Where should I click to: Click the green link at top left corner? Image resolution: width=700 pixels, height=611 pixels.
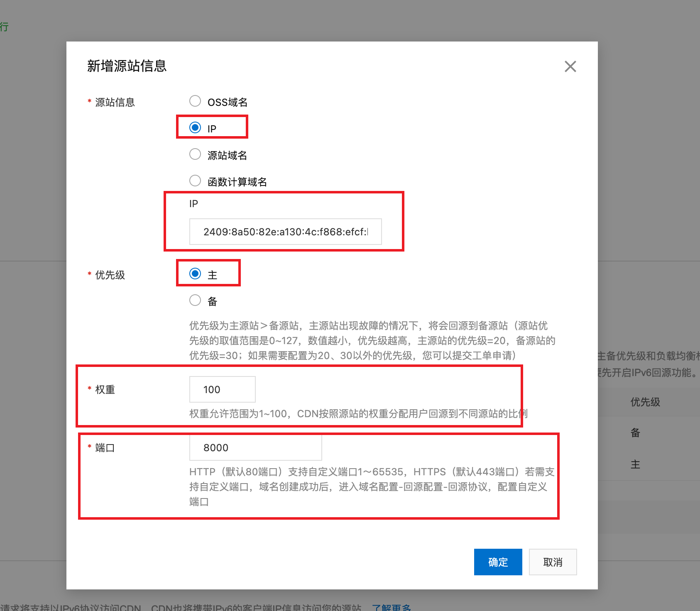pos(5,27)
